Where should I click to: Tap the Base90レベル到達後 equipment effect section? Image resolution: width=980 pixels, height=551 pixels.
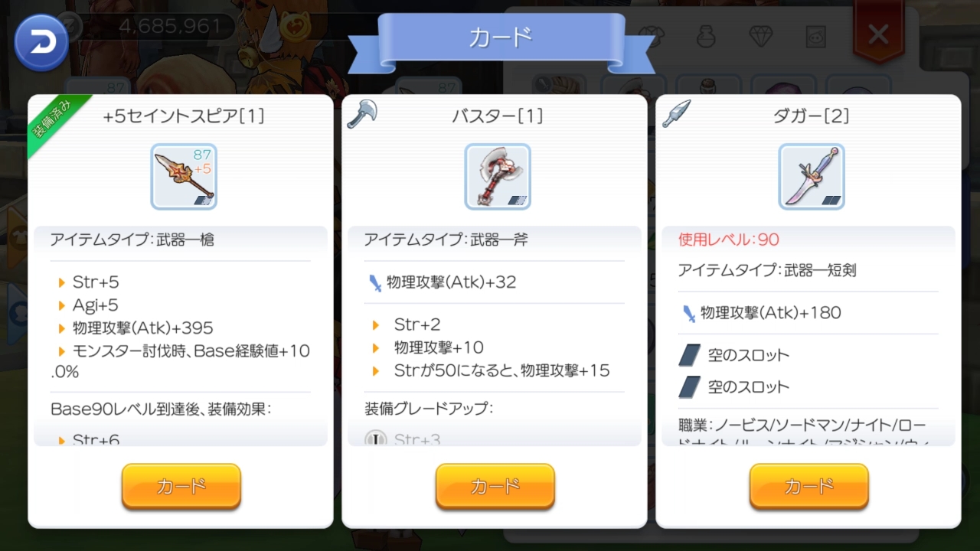(161, 409)
